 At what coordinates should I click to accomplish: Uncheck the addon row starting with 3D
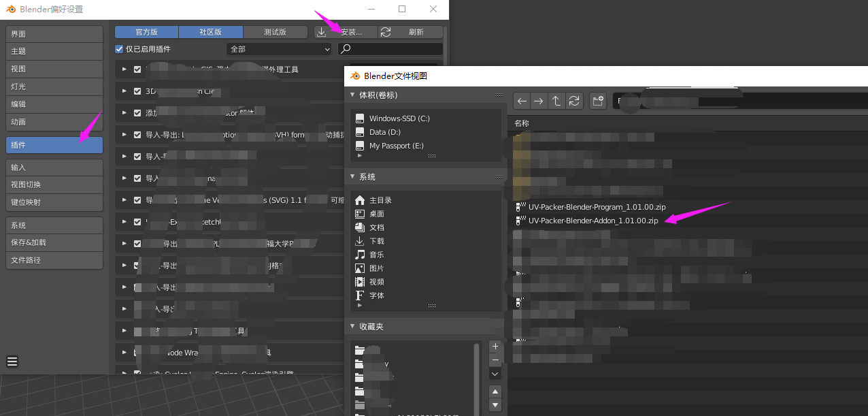137,91
